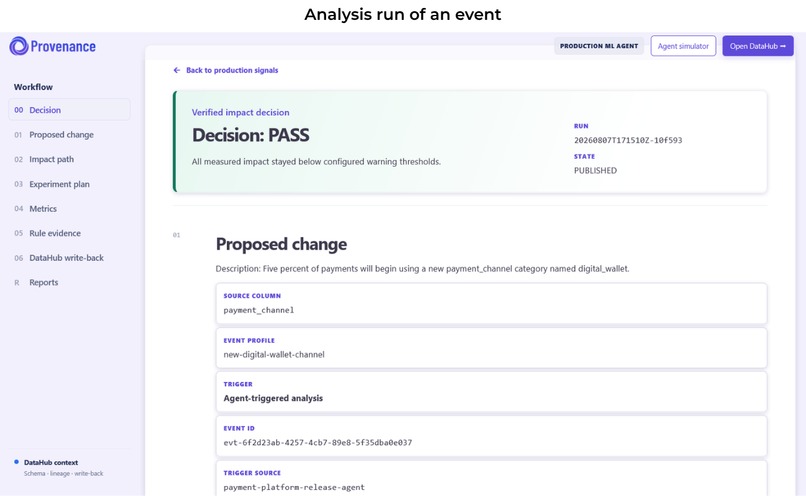This screenshot has height=496, width=806.
Task: Click the blue DataHub context status dot
Action: [16, 462]
